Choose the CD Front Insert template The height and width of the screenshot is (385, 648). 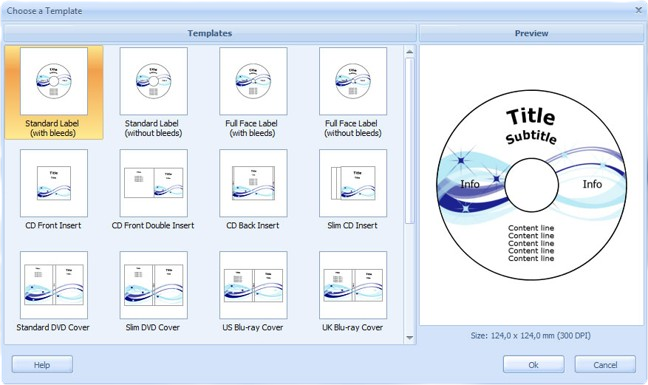tap(54, 190)
